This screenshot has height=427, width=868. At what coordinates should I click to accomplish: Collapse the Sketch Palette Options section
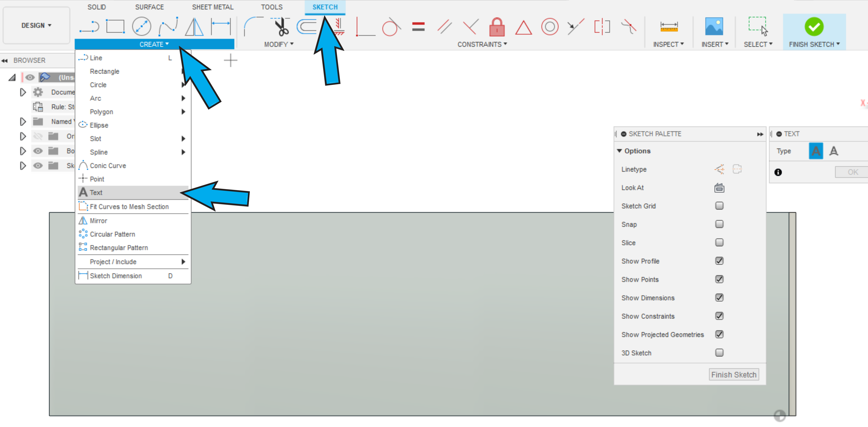619,151
